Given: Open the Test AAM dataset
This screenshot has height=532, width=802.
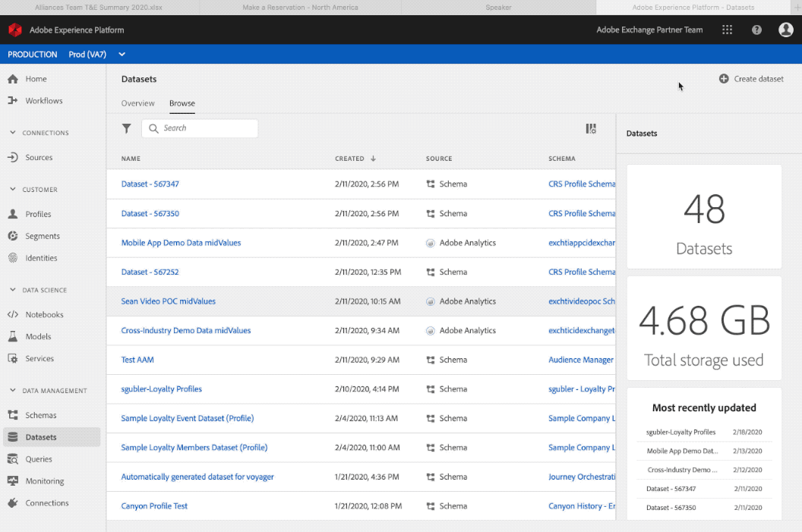Looking at the screenshot, I should click(x=137, y=359).
